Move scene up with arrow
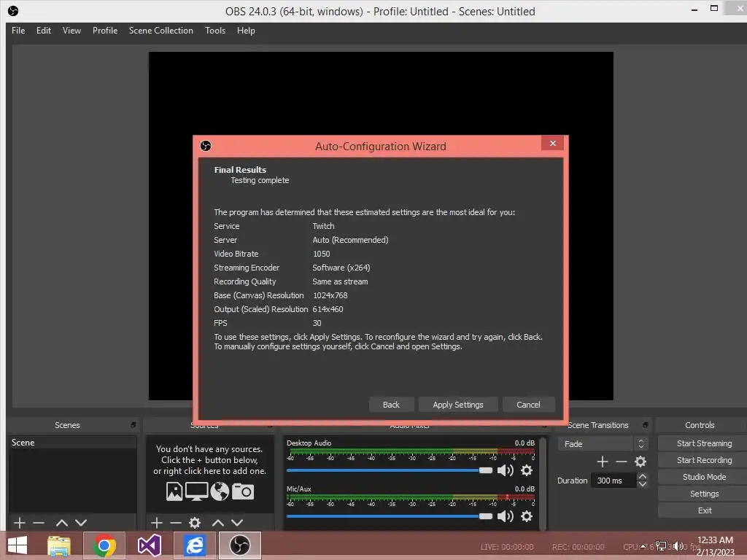The width and height of the screenshot is (747, 560). pyautogui.click(x=61, y=523)
